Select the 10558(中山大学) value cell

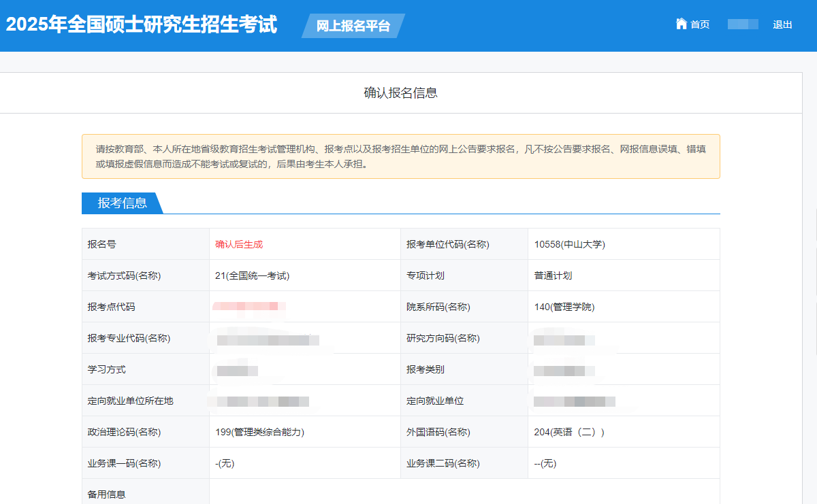tap(570, 244)
